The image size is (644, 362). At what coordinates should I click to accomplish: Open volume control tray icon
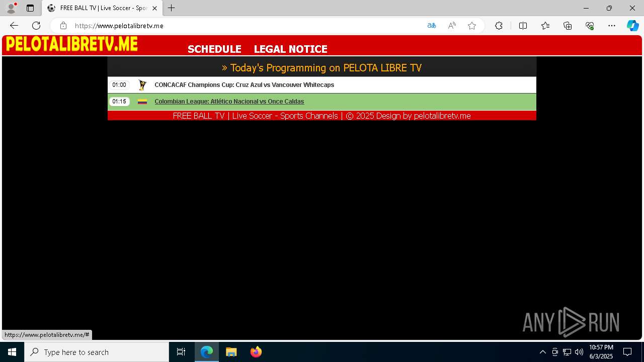click(x=579, y=352)
